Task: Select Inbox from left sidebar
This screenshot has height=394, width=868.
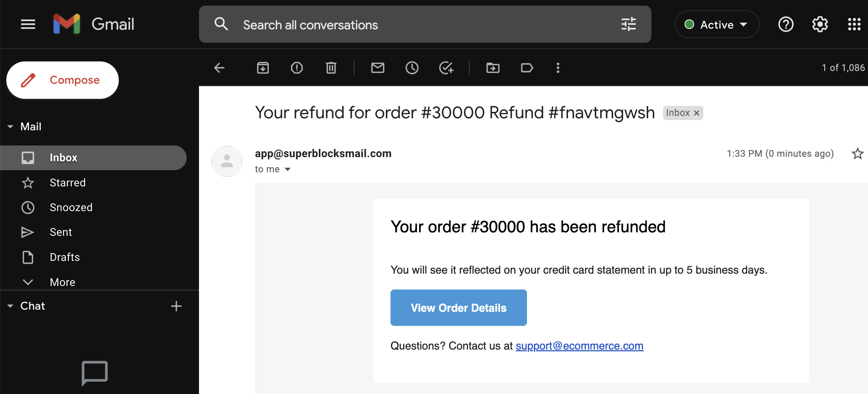Action: tap(64, 158)
